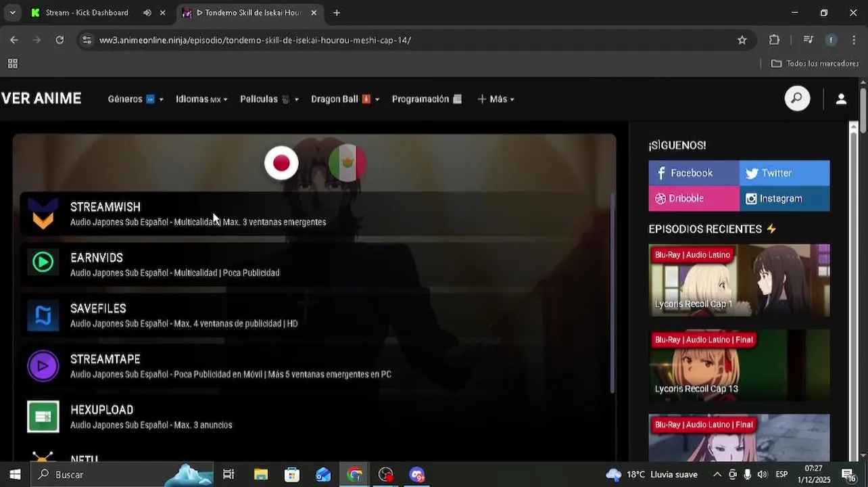Click the Savefiles server logo icon
Image resolution: width=868 pixels, height=487 pixels.
click(x=43, y=315)
